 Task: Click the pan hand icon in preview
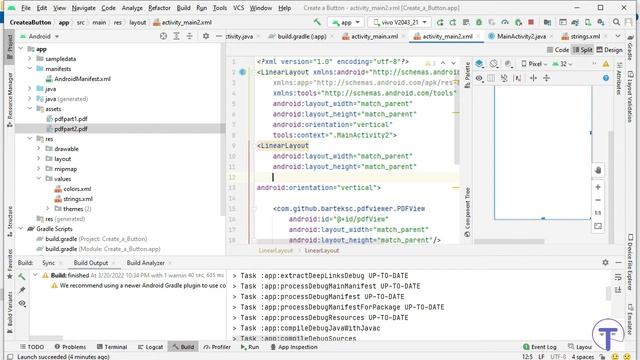click(598, 170)
